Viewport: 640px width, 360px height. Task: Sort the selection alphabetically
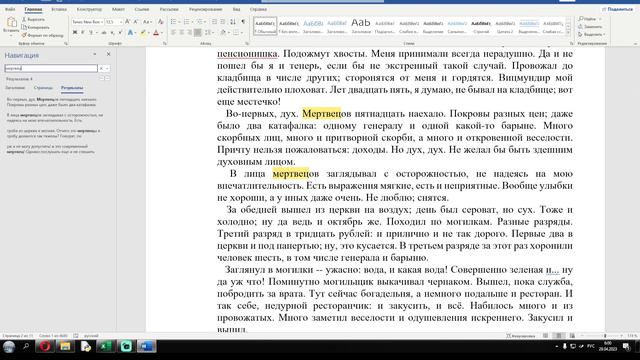point(233,22)
